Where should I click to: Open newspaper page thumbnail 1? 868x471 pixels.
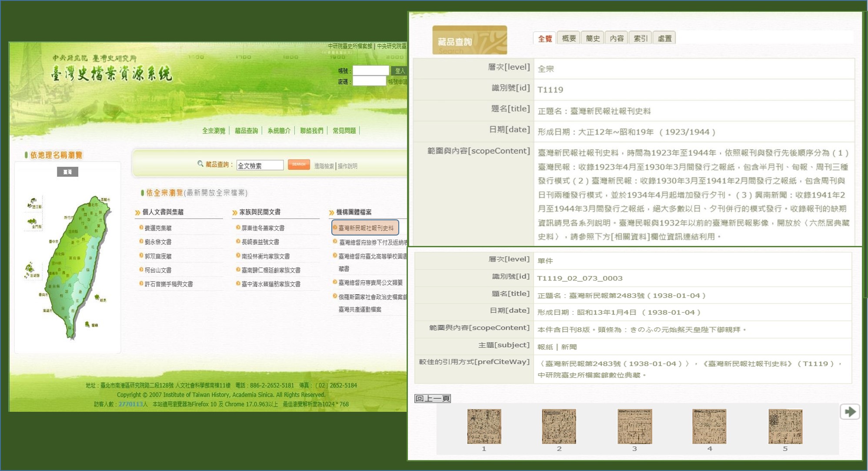click(484, 426)
